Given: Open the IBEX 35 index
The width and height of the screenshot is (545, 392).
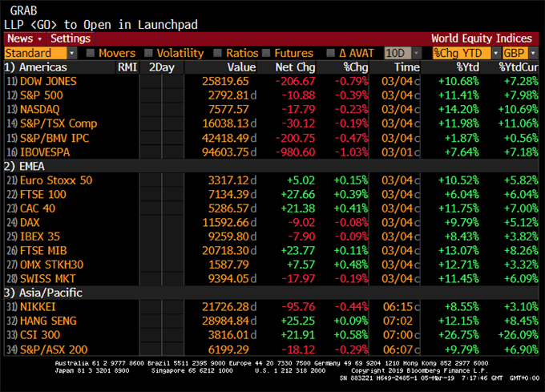Looking at the screenshot, I should click(40, 236).
